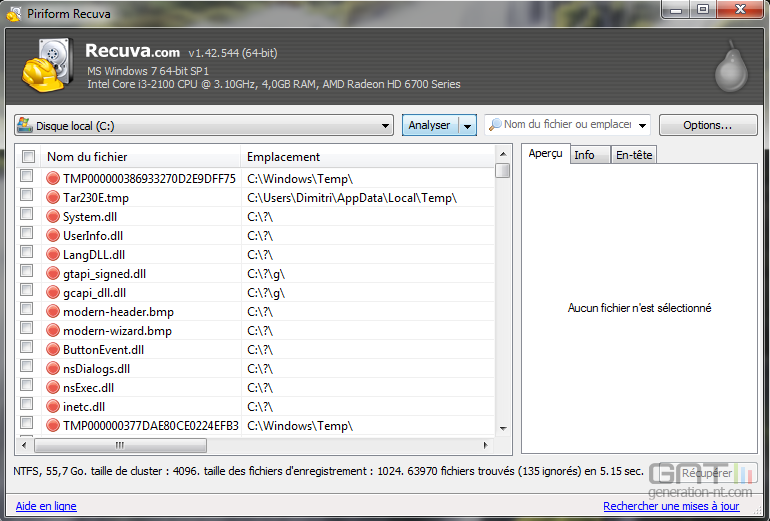Screen dimensions: 770x521
Task: Click the red state icon of LangDLL.dll
Action: point(53,254)
